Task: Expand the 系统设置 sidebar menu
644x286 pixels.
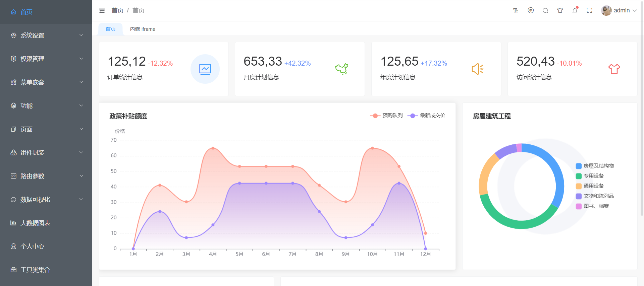Action: (46, 35)
